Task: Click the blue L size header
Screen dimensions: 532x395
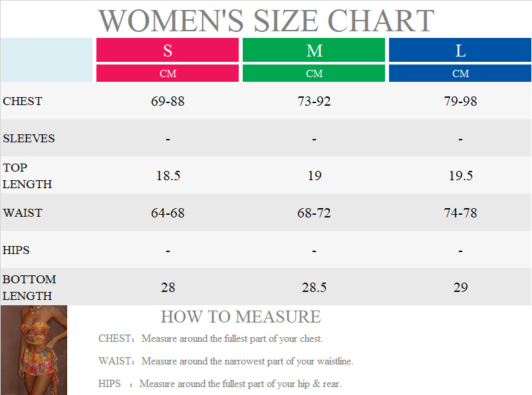Action: 460,51
